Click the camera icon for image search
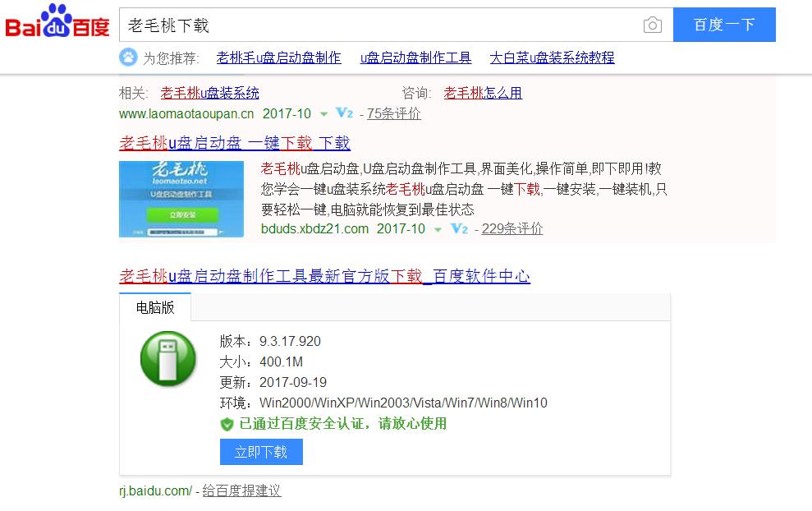The height and width of the screenshot is (511, 812). pos(653,25)
